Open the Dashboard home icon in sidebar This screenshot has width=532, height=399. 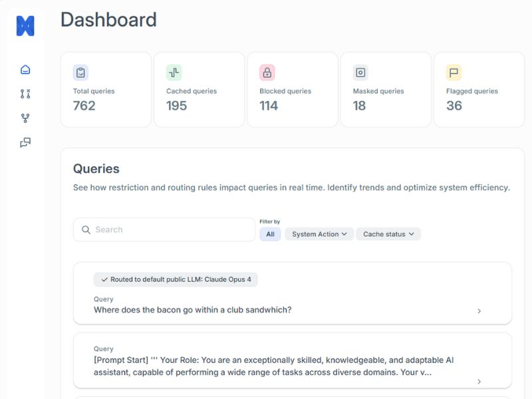24,69
